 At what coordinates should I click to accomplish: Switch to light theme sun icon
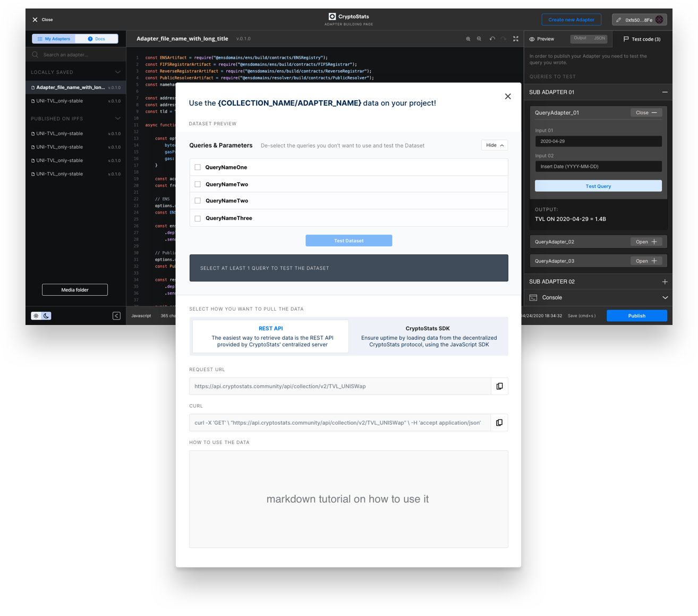pyautogui.click(x=36, y=315)
